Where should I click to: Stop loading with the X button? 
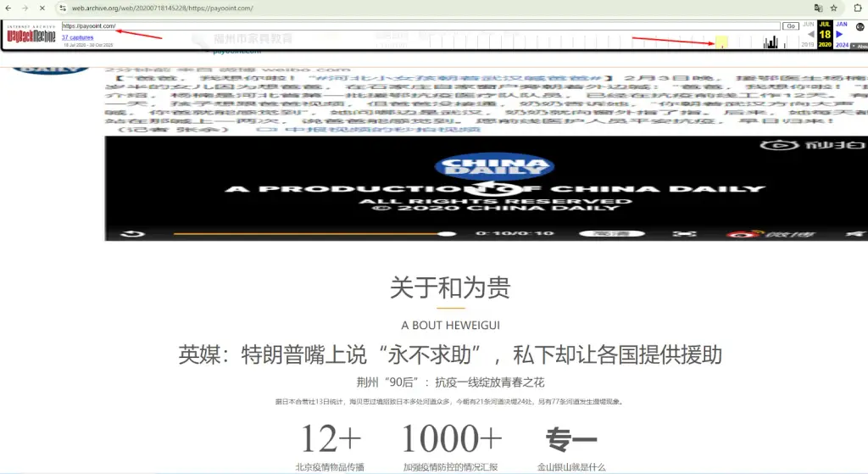pos(42,8)
